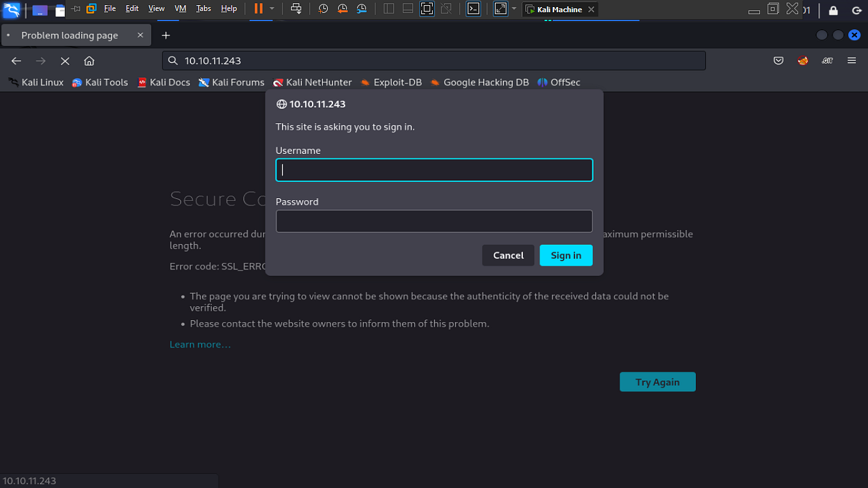
Task: Click inside the Password field
Action: pos(434,220)
